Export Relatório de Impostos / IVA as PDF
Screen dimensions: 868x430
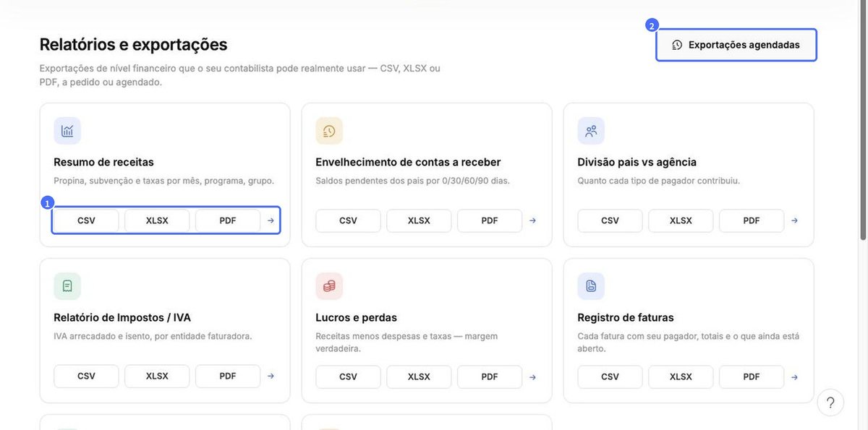click(228, 376)
